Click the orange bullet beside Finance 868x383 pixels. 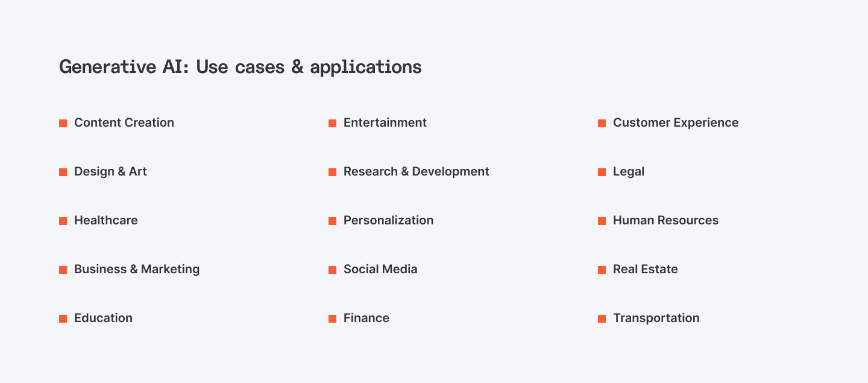[332, 318]
